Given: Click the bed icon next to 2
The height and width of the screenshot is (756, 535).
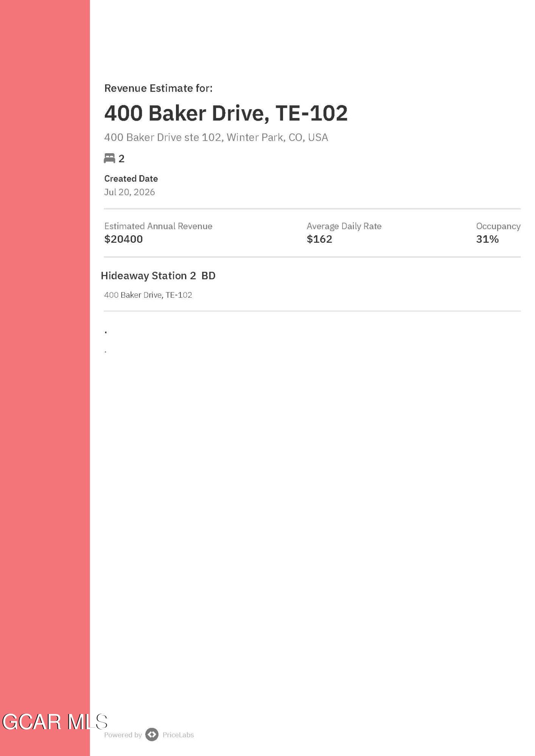Looking at the screenshot, I should (x=109, y=158).
